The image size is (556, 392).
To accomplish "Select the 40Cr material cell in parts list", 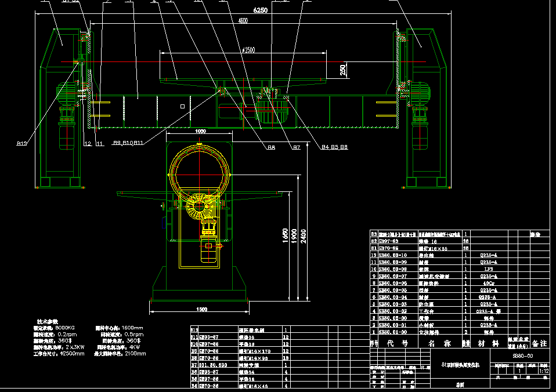I will [x=486, y=283].
